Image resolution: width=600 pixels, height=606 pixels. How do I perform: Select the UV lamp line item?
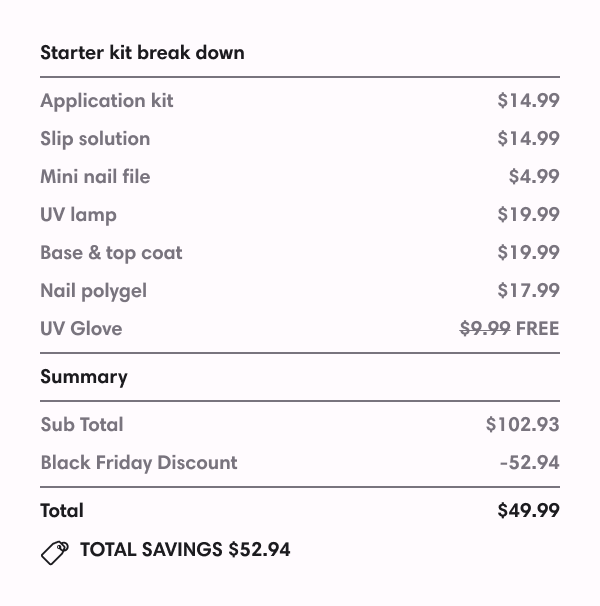(x=78, y=214)
